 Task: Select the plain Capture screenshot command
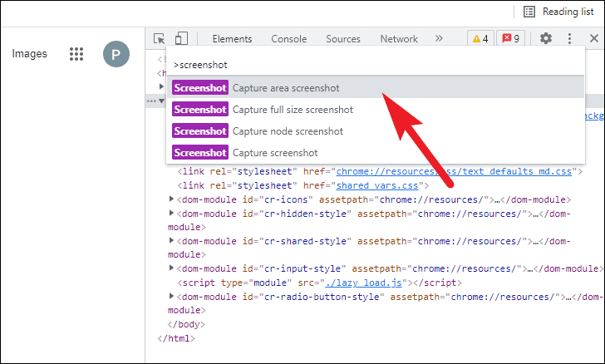pyautogui.click(x=376, y=153)
